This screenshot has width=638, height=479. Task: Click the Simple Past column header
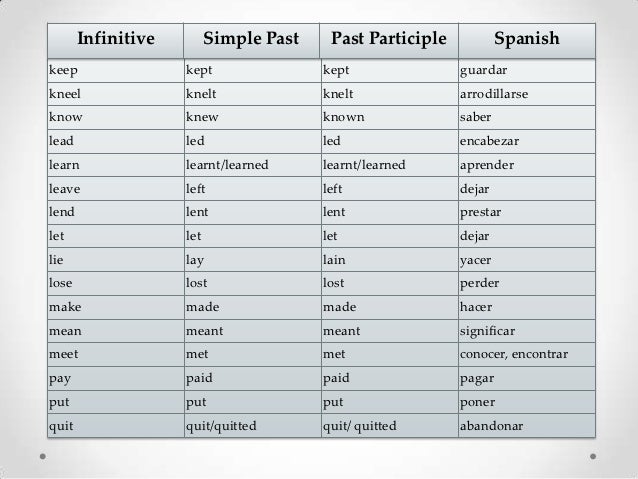pos(251,41)
